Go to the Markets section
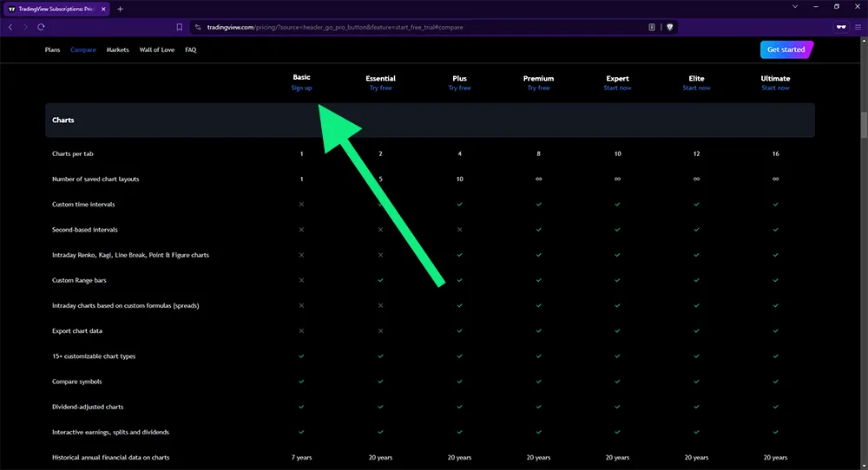The image size is (868, 470). [x=117, y=49]
